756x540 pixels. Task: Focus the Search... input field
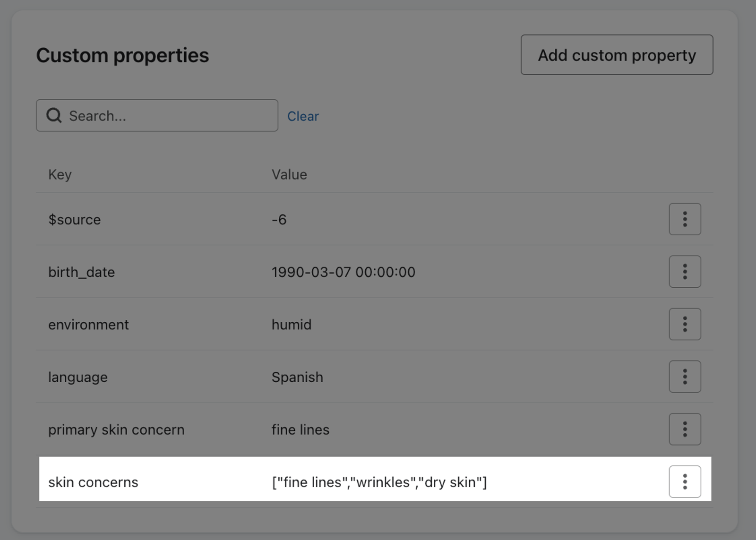point(157,115)
